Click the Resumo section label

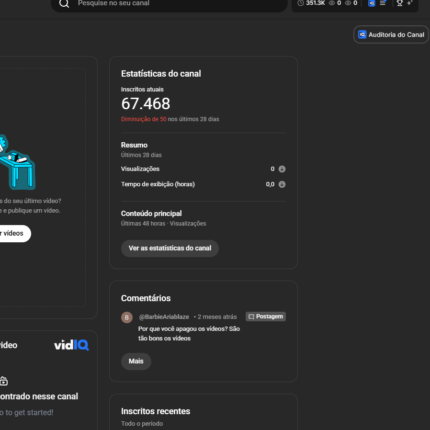tap(134, 145)
